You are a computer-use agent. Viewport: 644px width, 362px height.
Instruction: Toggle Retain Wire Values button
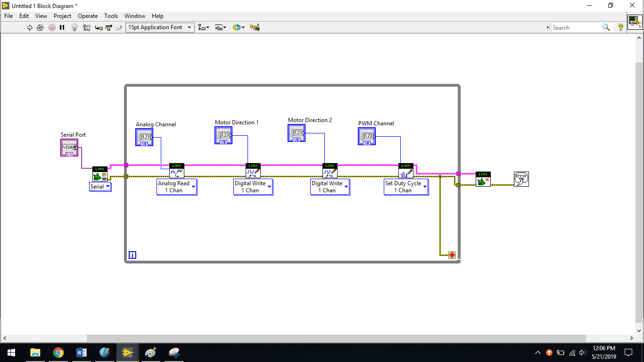point(87,27)
